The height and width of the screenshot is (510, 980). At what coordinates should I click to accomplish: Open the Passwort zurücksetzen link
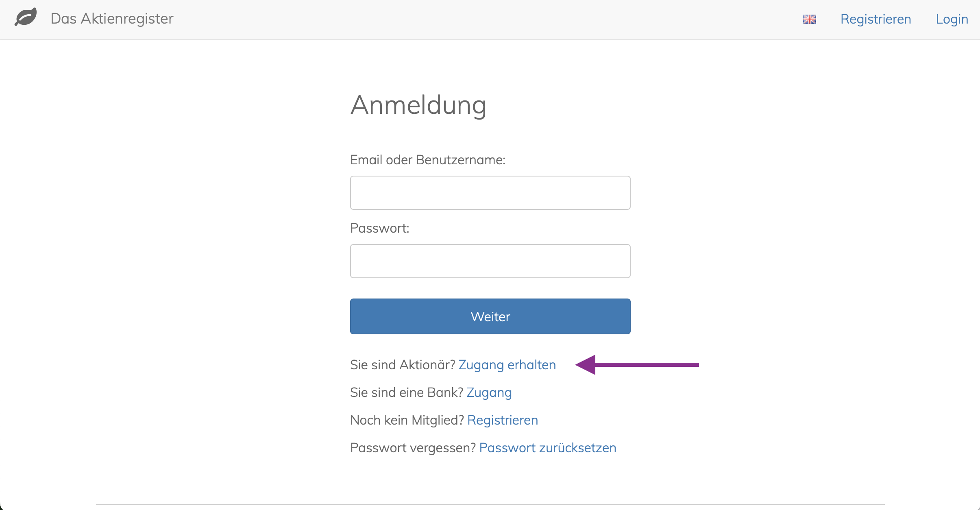coord(548,448)
